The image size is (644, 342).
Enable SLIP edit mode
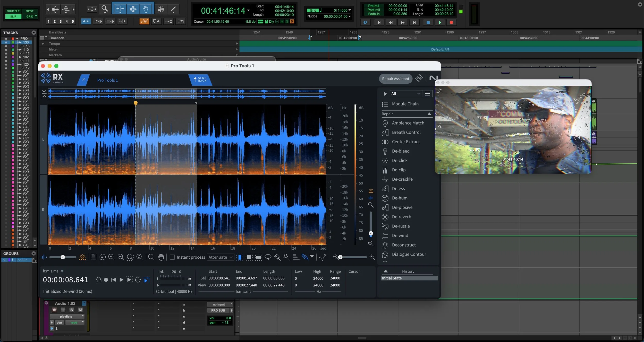pyautogui.click(x=13, y=16)
